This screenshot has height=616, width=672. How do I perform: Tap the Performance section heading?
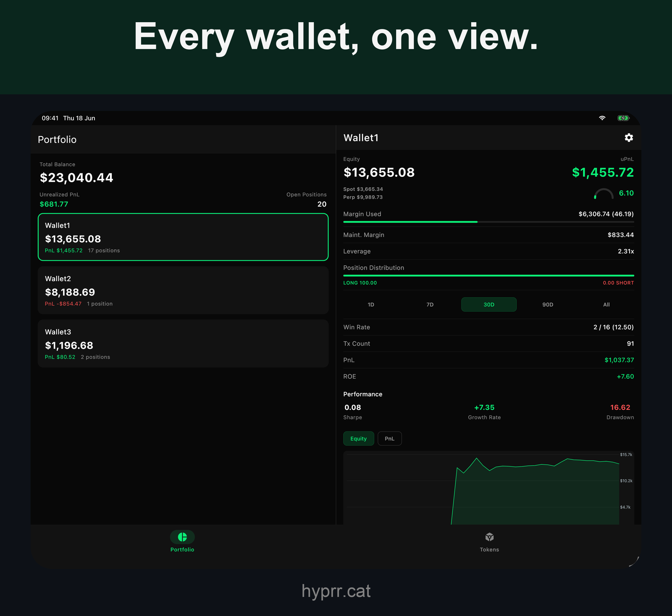[363, 394]
